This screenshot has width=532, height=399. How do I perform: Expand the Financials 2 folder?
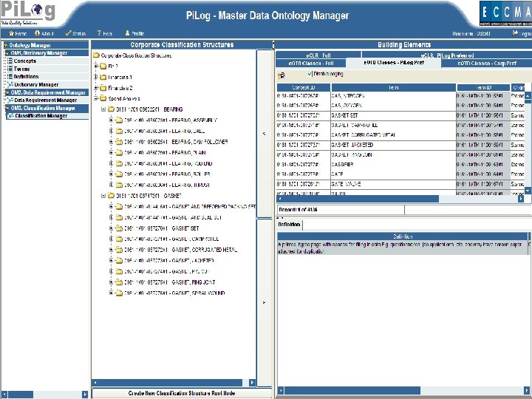click(96, 88)
